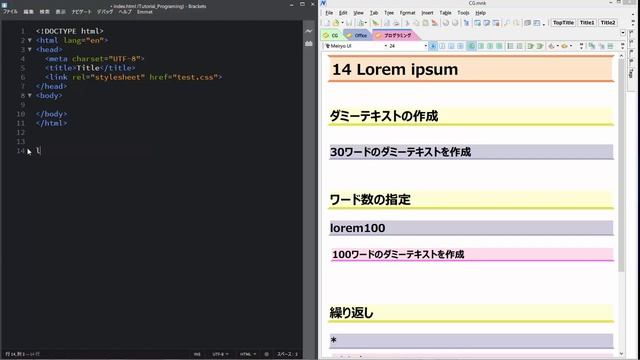Align text right in format bar
This screenshot has width=640, height=360.
[x=490, y=46]
